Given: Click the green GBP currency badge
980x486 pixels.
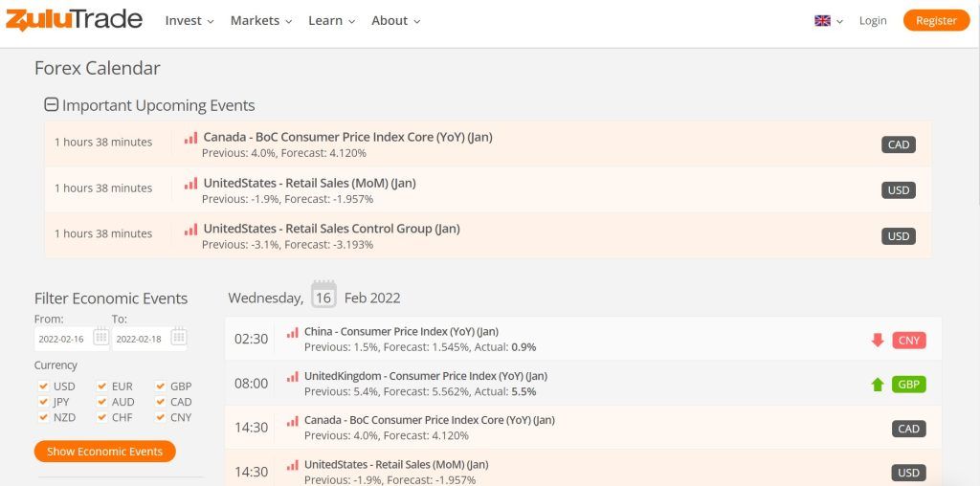Looking at the screenshot, I should pyautogui.click(x=909, y=385).
